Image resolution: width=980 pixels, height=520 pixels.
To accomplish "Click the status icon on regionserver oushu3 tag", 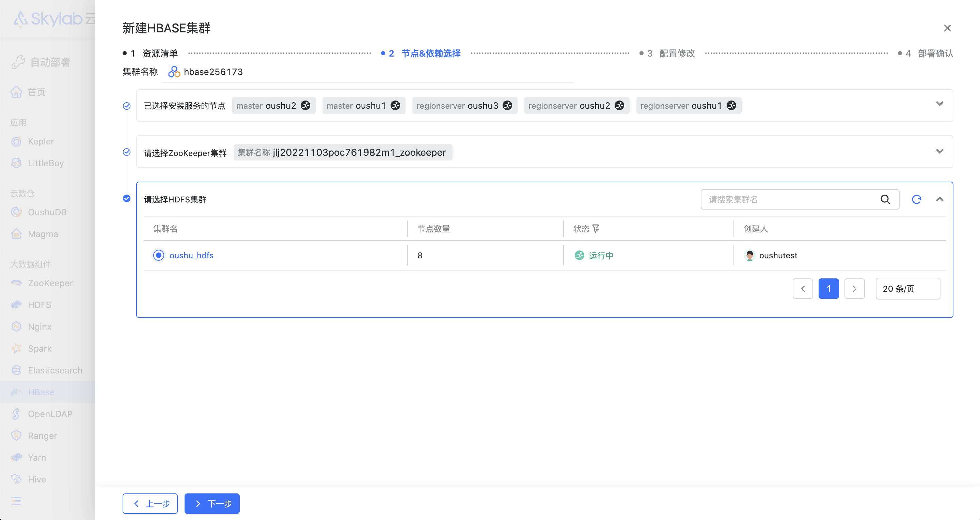I will (x=507, y=105).
